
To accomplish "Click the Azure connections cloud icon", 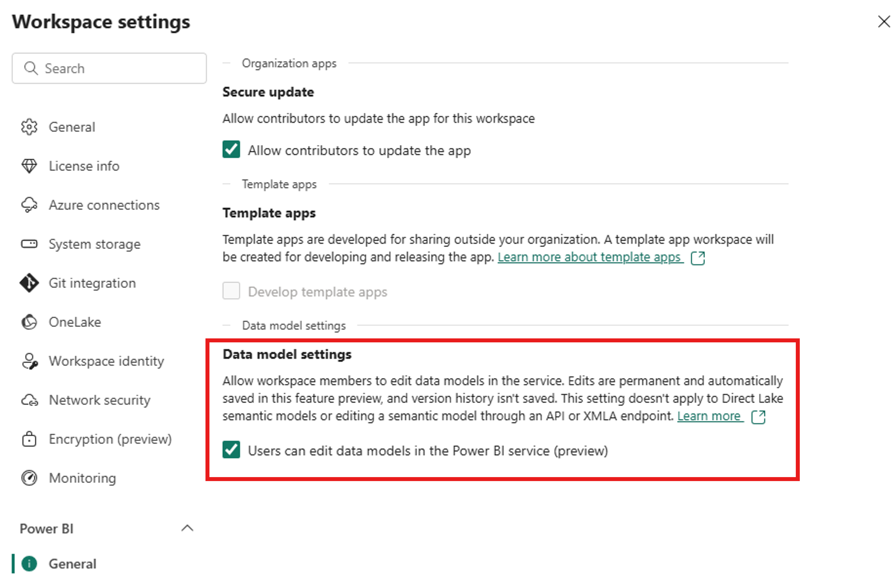I will 29,205.
